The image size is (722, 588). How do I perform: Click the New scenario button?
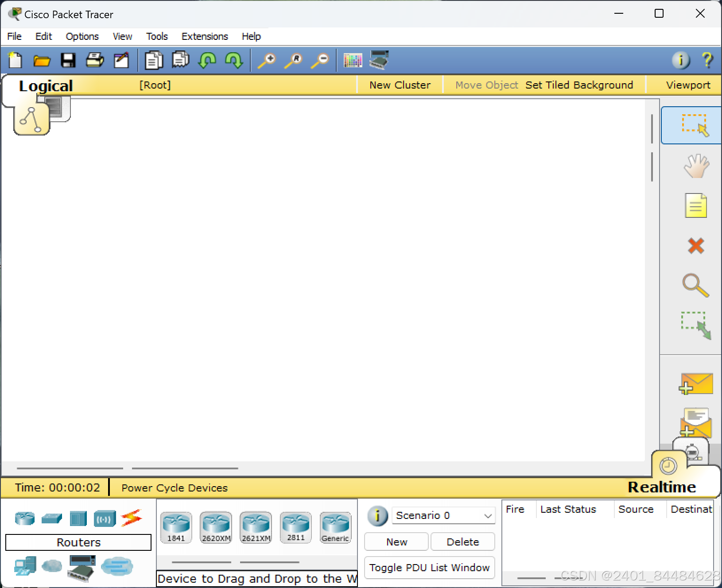(x=396, y=542)
